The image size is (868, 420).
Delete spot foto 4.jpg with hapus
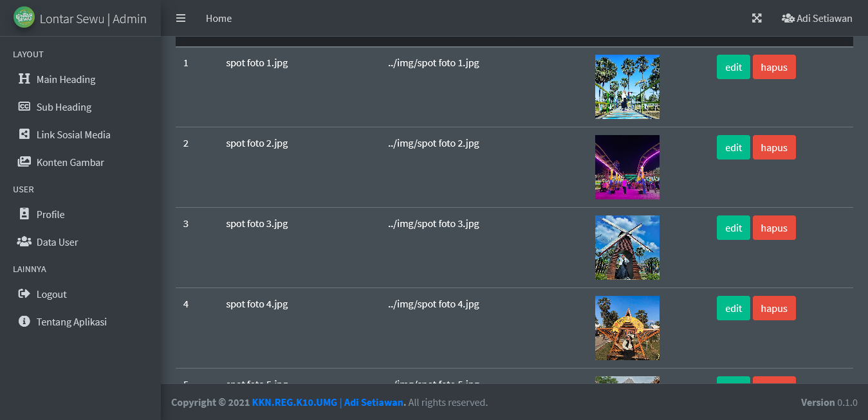click(774, 308)
